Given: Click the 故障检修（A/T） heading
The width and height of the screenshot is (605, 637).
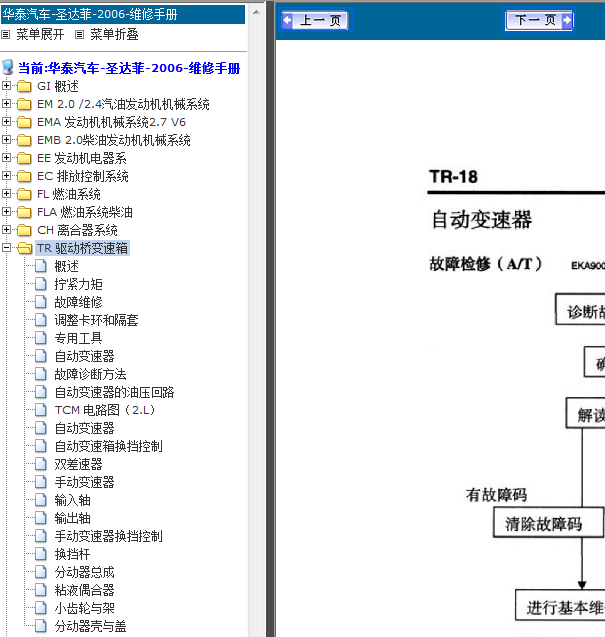Looking at the screenshot, I should [486, 264].
